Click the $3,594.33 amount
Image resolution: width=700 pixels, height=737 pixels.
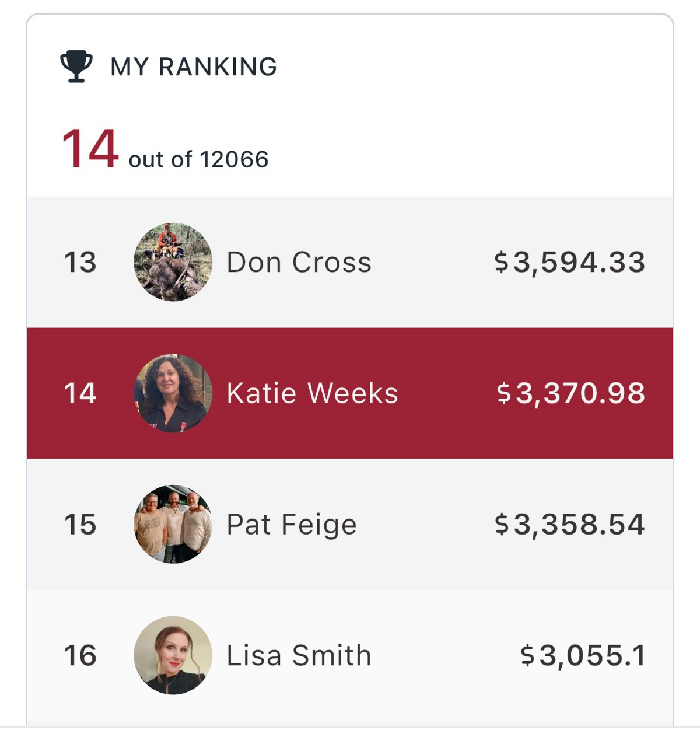(569, 262)
